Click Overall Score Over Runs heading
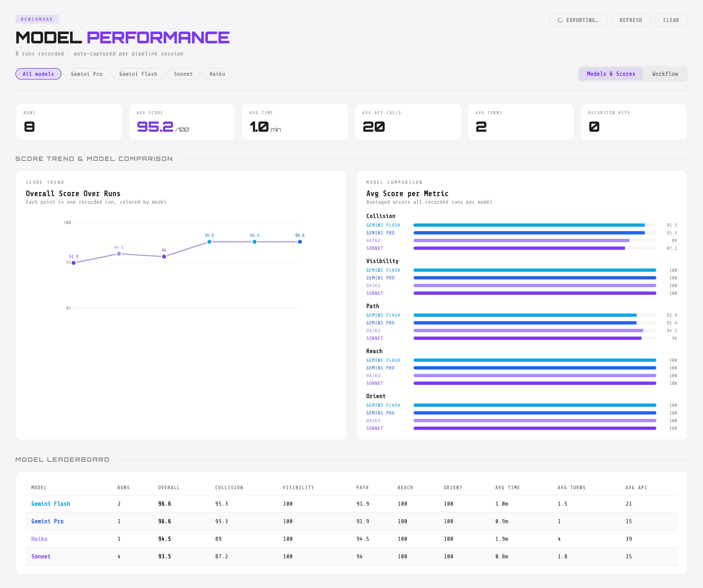This screenshot has height=588, width=703. [73, 193]
